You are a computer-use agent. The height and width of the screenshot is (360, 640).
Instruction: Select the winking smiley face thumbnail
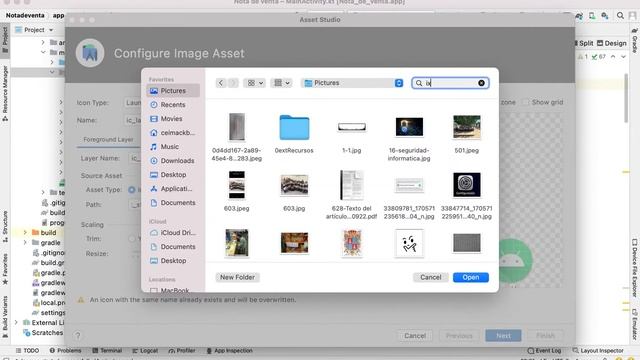point(409,243)
